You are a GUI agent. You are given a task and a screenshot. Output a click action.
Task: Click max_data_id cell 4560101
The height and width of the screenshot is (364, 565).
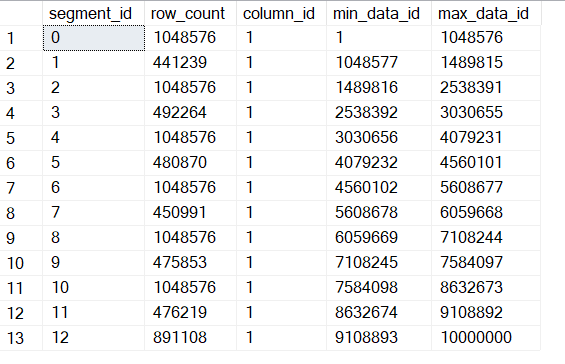click(486, 163)
